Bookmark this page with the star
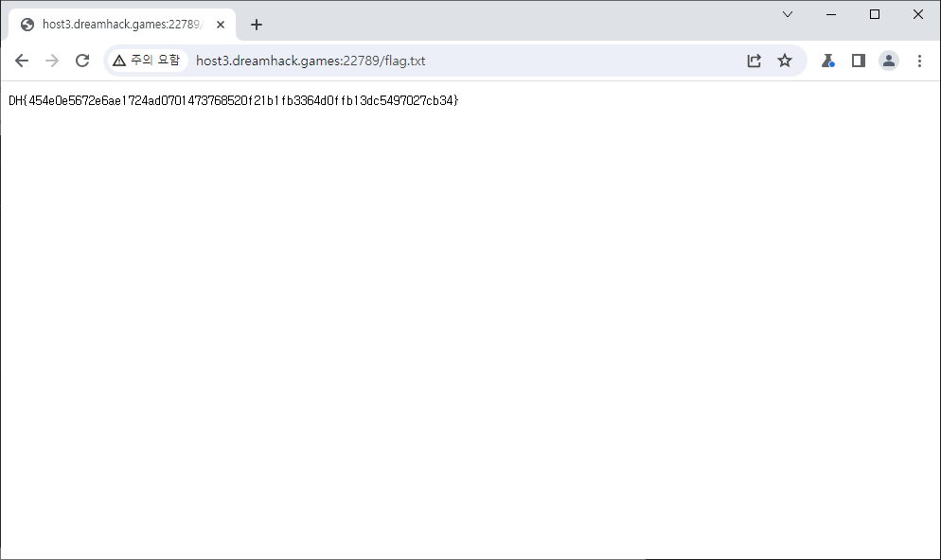The width and height of the screenshot is (941, 560). click(784, 61)
